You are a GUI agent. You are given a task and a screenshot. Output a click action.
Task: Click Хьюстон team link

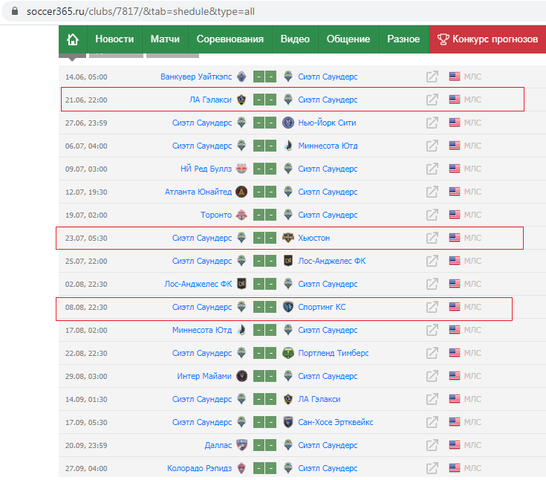(314, 238)
